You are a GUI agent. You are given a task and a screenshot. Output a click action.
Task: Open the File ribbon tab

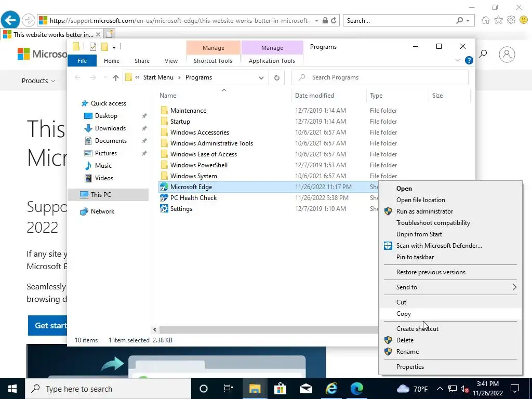click(x=82, y=61)
